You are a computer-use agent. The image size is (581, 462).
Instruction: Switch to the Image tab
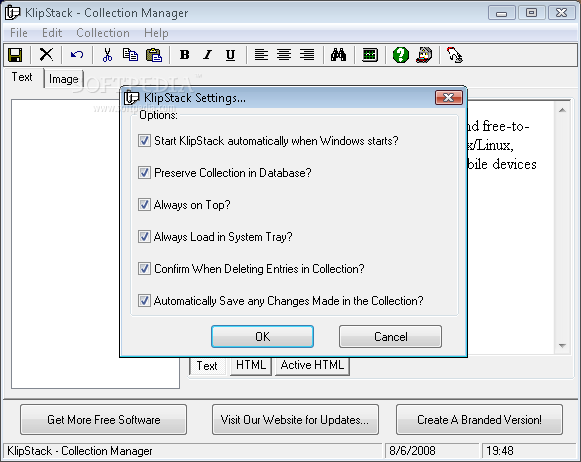click(64, 79)
